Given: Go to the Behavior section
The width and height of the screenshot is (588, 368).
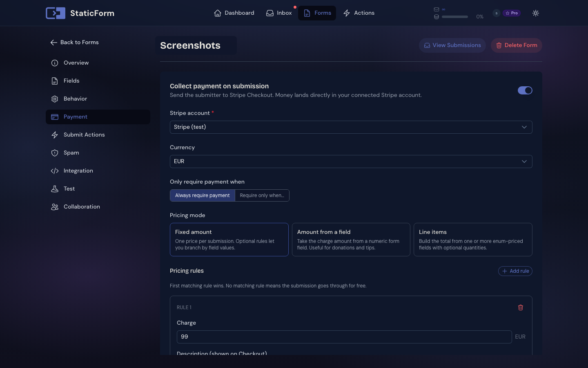Looking at the screenshot, I should click(x=98, y=99).
